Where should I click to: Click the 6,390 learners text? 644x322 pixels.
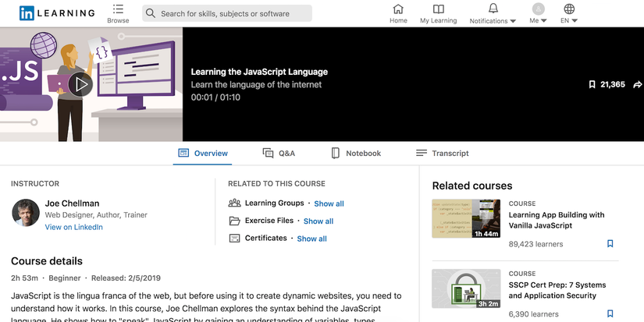(x=533, y=314)
